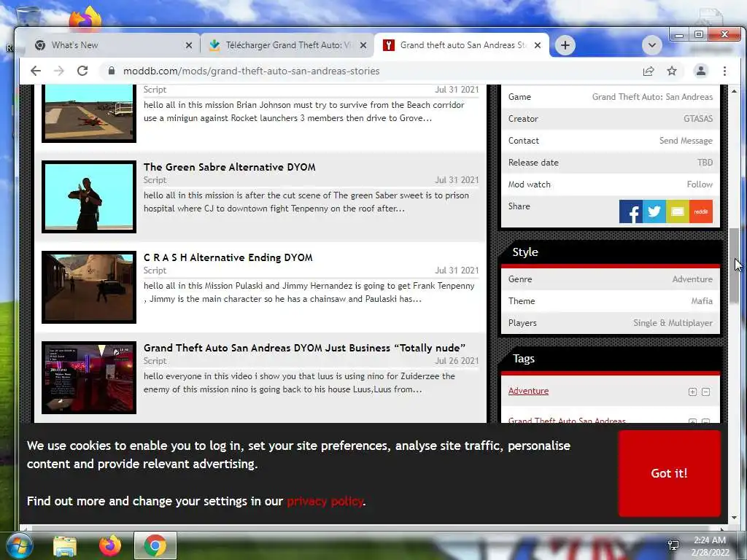Viewport: 747px width, 560px height.
Task: Click the lock icon in the address bar
Action: click(112, 71)
